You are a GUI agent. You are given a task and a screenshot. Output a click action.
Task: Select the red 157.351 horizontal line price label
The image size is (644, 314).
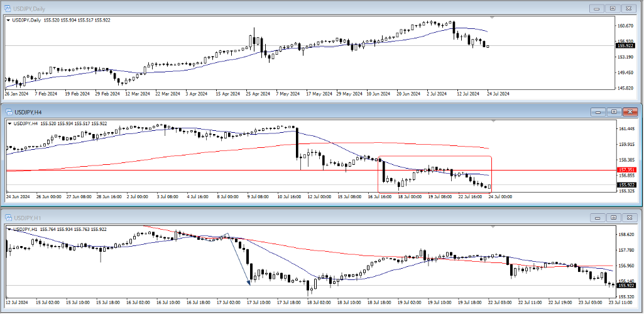click(626, 171)
